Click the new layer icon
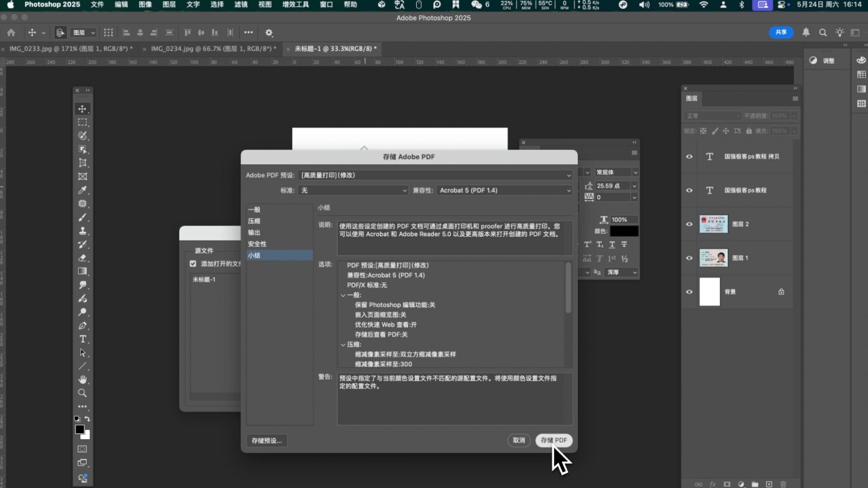 (769, 484)
